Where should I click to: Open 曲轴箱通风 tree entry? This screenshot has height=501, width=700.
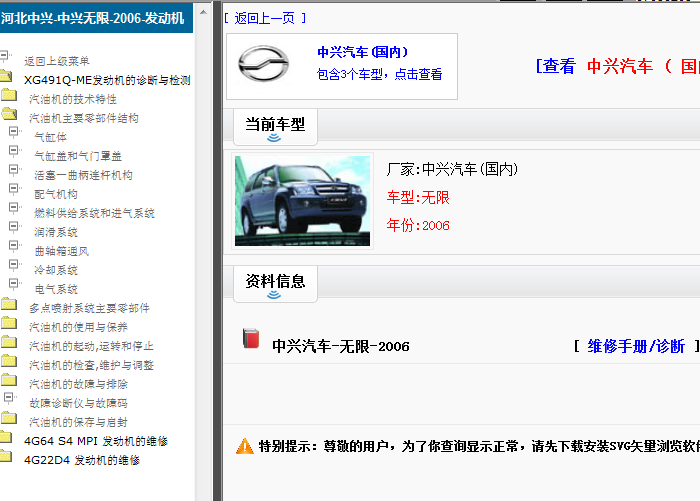pyautogui.click(x=62, y=251)
